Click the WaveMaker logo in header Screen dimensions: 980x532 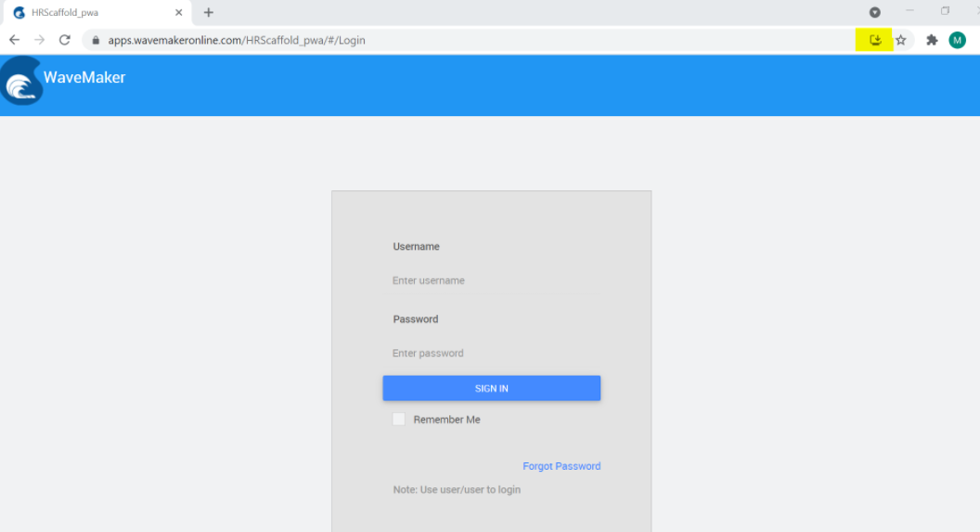20,82
